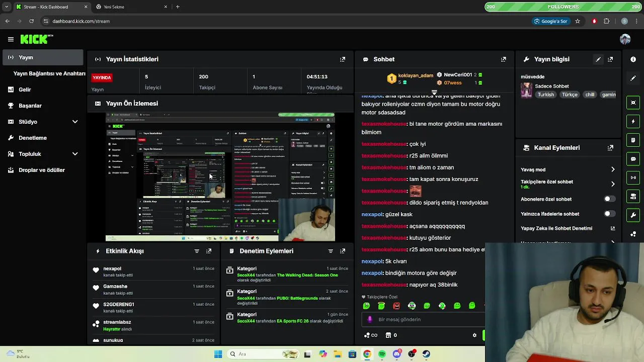Screen dimensions: 644x362
Task: Click the stream preview thumbnail
Action: (x=220, y=177)
